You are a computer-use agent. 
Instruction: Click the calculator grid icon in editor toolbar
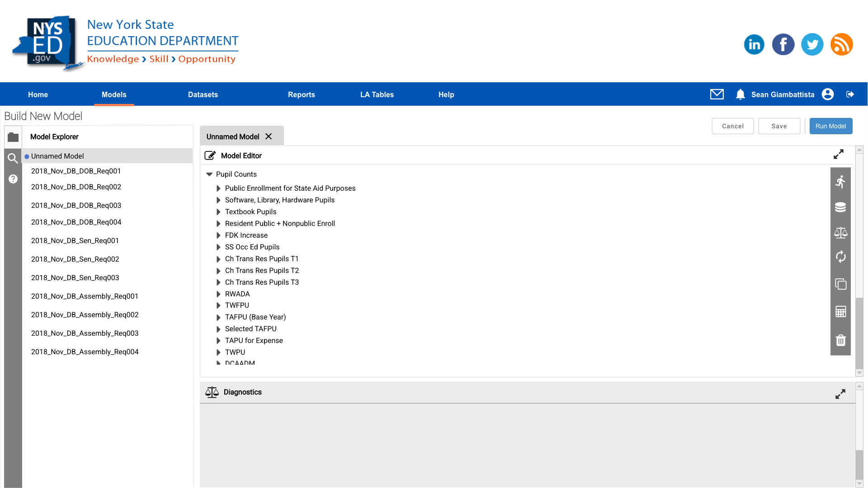click(x=840, y=312)
